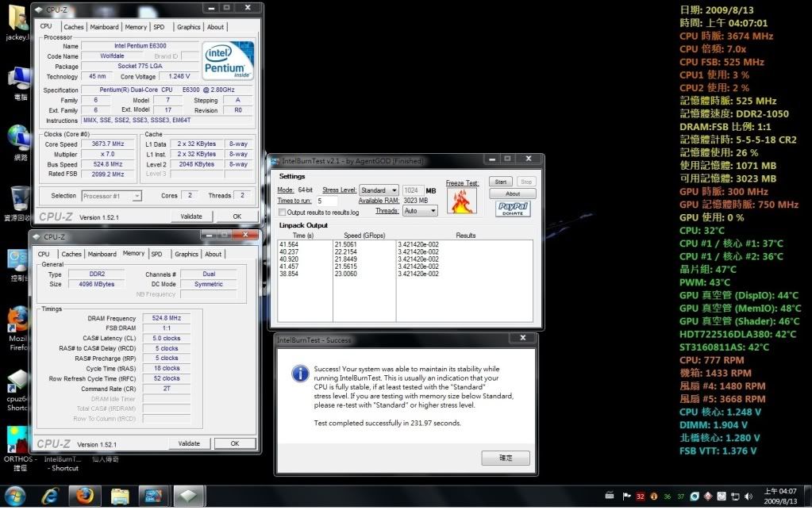Open SPD tab in lower CPU-Z window
The height and width of the screenshot is (510, 812).
(157, 254)
